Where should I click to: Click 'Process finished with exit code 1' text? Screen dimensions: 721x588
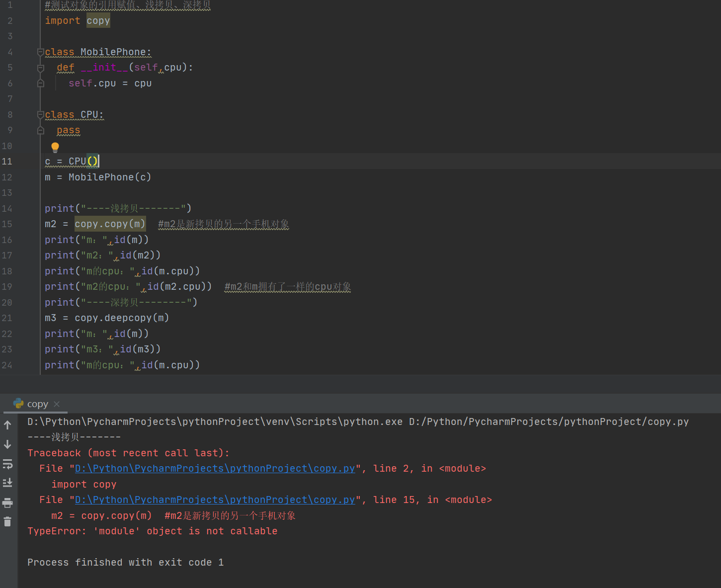click(126, 563)
